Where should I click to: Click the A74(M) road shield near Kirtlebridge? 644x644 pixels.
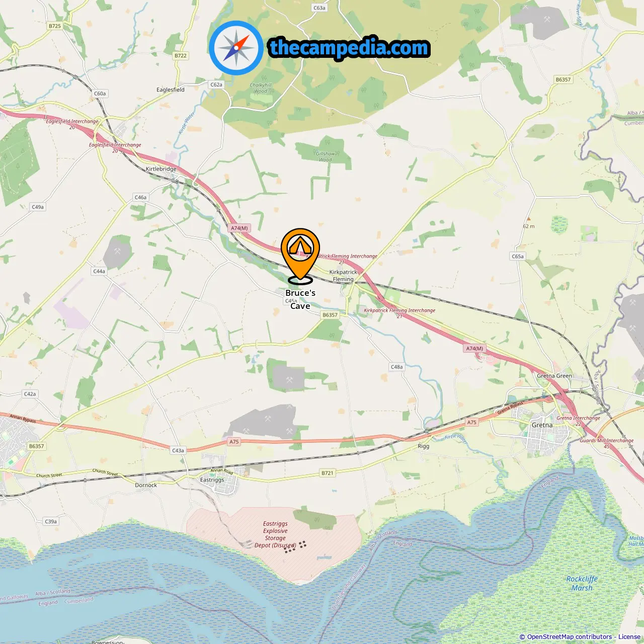pos(239,228)
